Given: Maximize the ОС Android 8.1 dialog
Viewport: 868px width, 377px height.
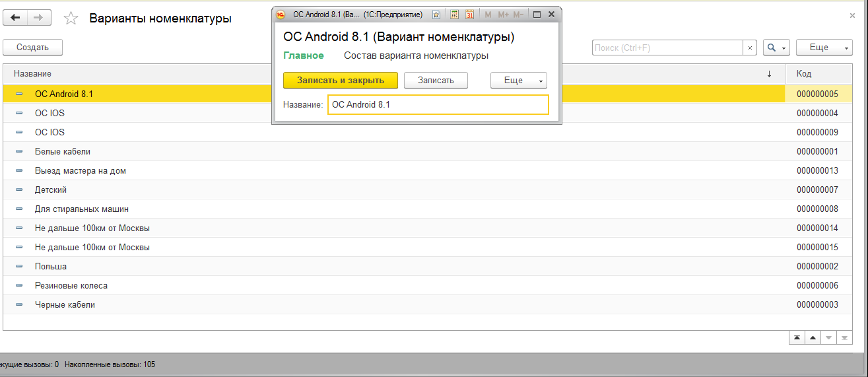Looking at the screenshot, I should tap(537, 14).
